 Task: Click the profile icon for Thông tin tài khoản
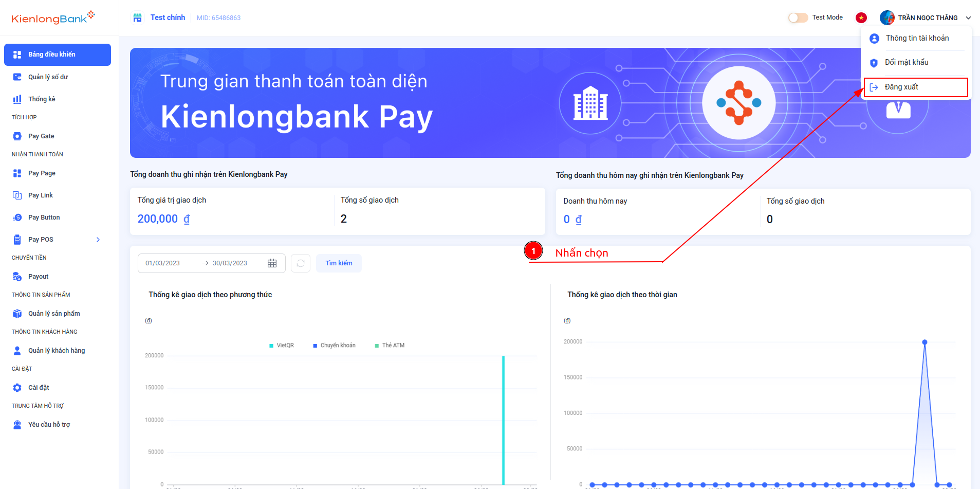tap(874, 39)
